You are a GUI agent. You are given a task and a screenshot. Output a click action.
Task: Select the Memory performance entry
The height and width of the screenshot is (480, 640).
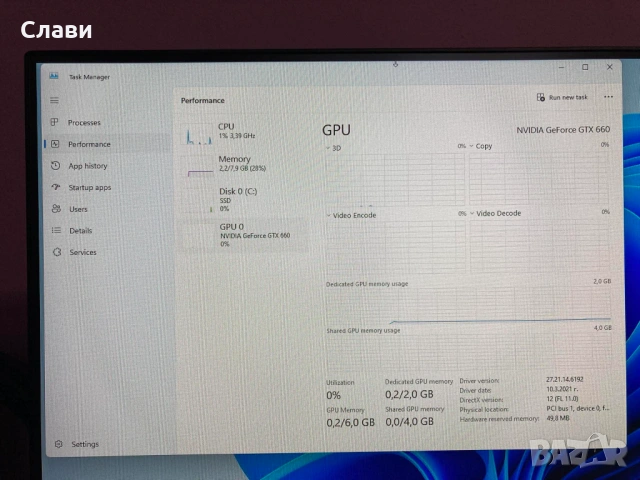(244, 166)
